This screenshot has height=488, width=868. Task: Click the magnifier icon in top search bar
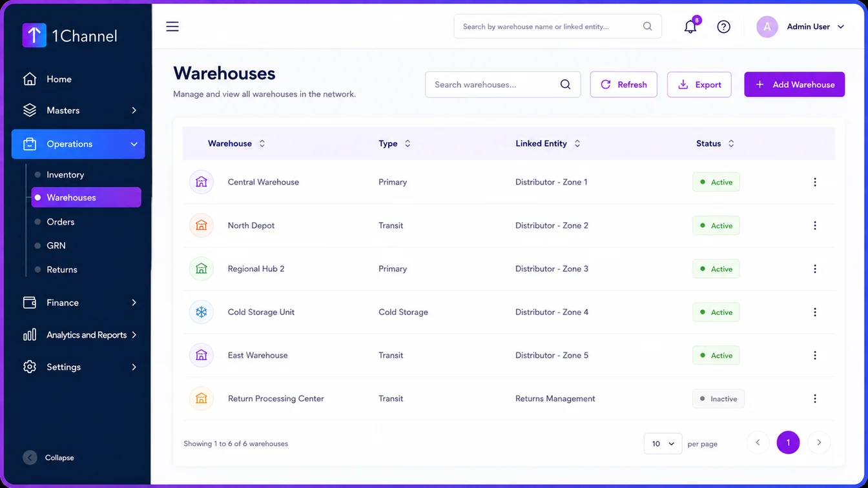(x=647, y=26)
